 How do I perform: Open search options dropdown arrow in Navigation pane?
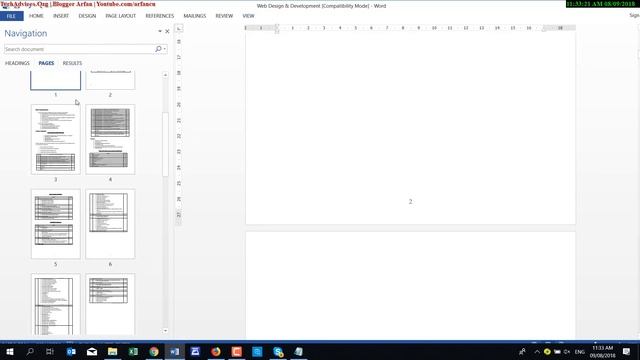(x=164, y=49)
